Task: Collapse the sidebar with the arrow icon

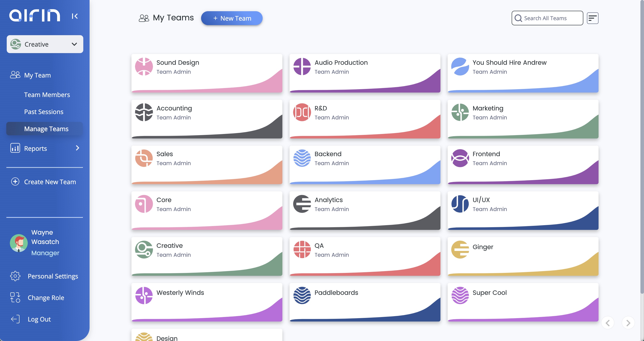Action: click(x=75, y=16)
